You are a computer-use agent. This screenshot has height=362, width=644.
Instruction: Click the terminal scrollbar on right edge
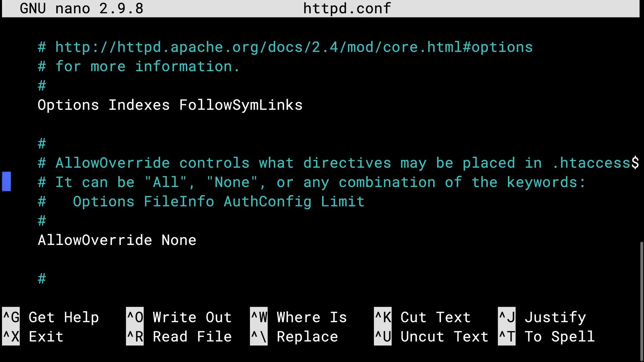click(x=641, y=301)
